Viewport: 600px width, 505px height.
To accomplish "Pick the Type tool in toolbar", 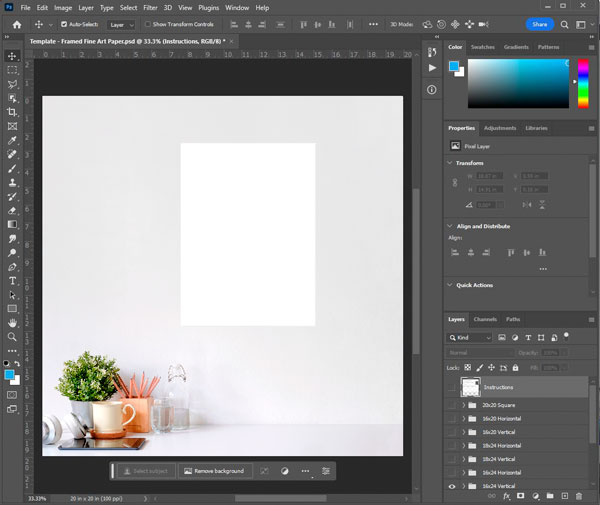I will click(x=12, y=281).
